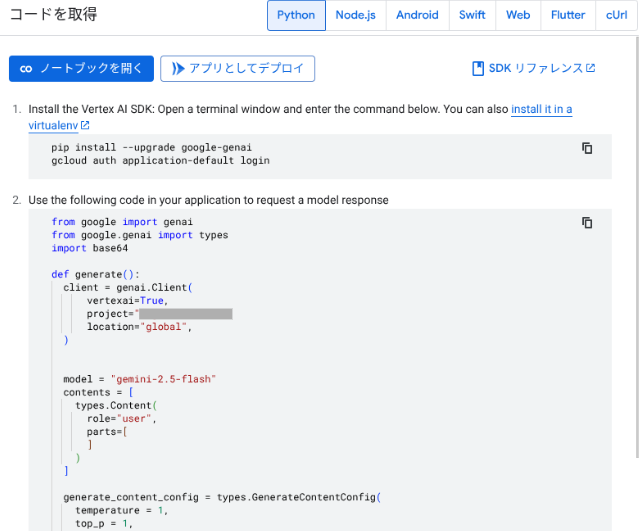
Task: Click the 'parts=[' line
Action: point(107,432)
